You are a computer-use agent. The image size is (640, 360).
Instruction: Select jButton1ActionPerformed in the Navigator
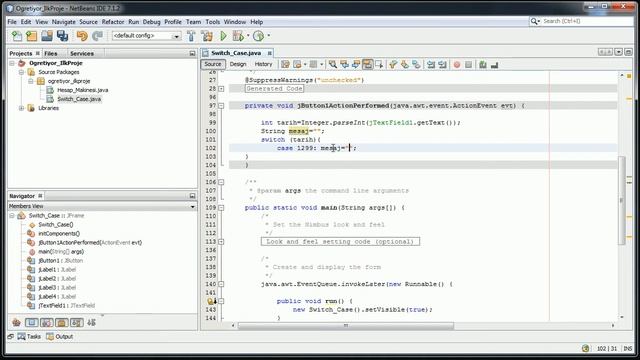click(x=90, y=242)
